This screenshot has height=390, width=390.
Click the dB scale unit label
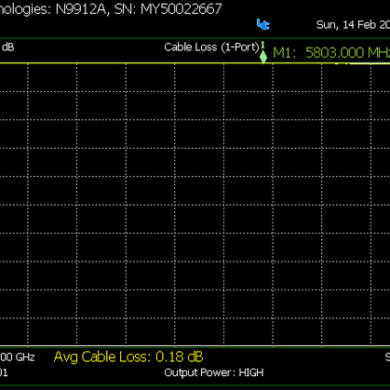point(8,47)
